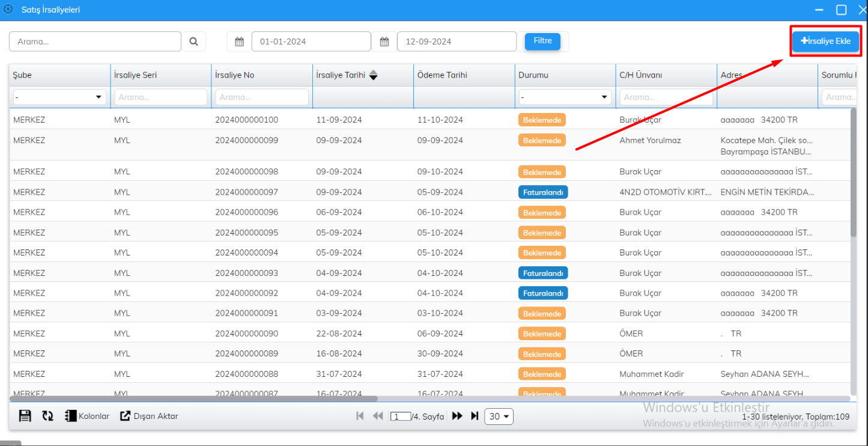The height and width of the screenshot is (446, 868).
Task: Go to the first page icon
Action: 360,416
